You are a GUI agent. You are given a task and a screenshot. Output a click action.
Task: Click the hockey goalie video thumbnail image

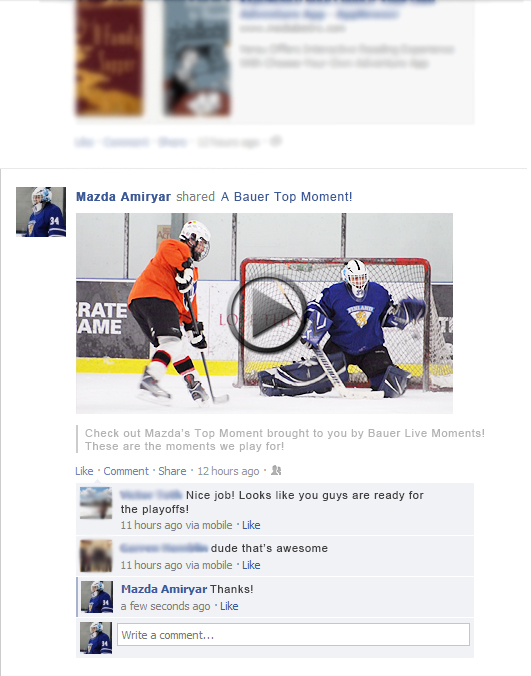click(x=264, y=313)
